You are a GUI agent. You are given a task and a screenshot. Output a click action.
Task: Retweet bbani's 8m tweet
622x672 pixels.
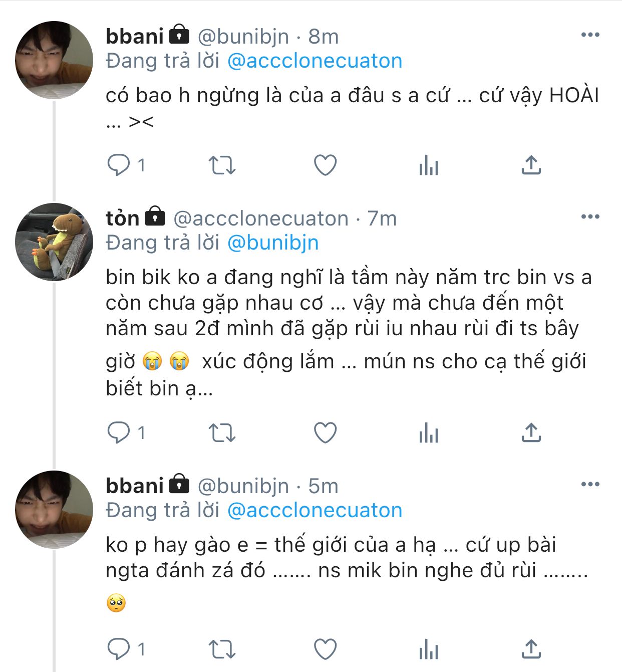pos(221,165)
